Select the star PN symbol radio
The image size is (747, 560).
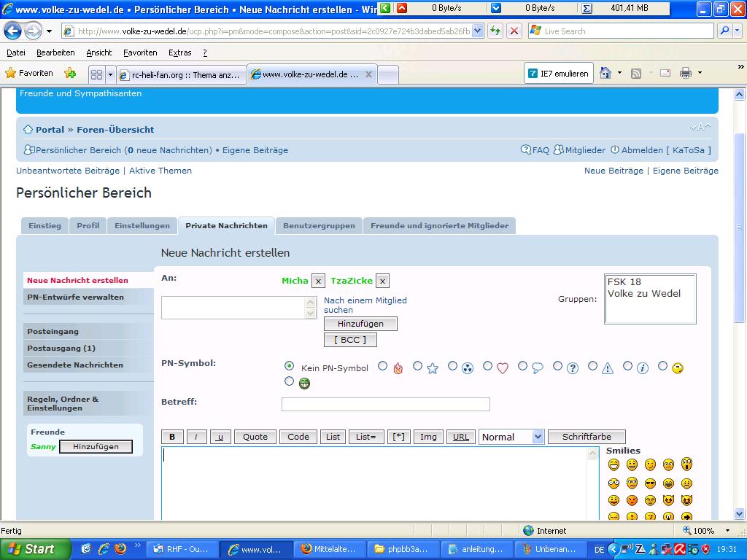pos(417,366)
